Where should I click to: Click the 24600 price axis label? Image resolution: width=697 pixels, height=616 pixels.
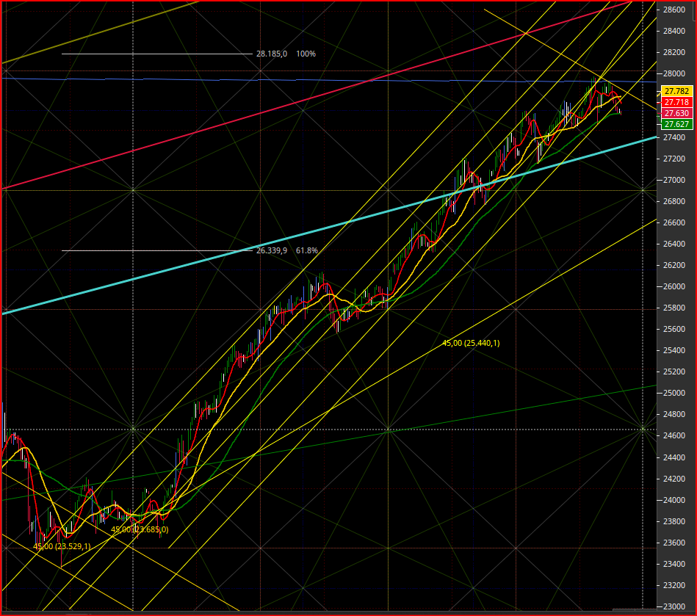coord(674,435)
